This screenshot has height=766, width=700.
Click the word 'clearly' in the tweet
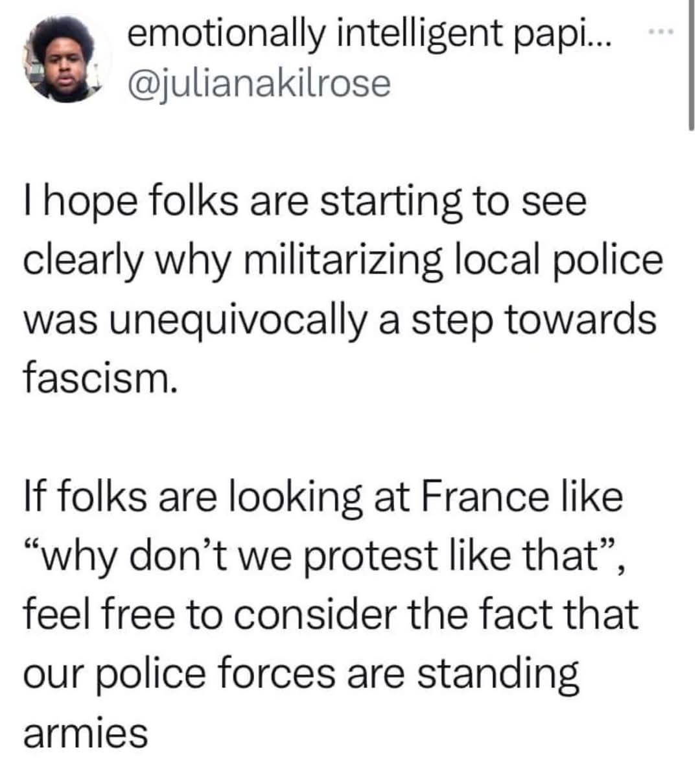point(83,262)
